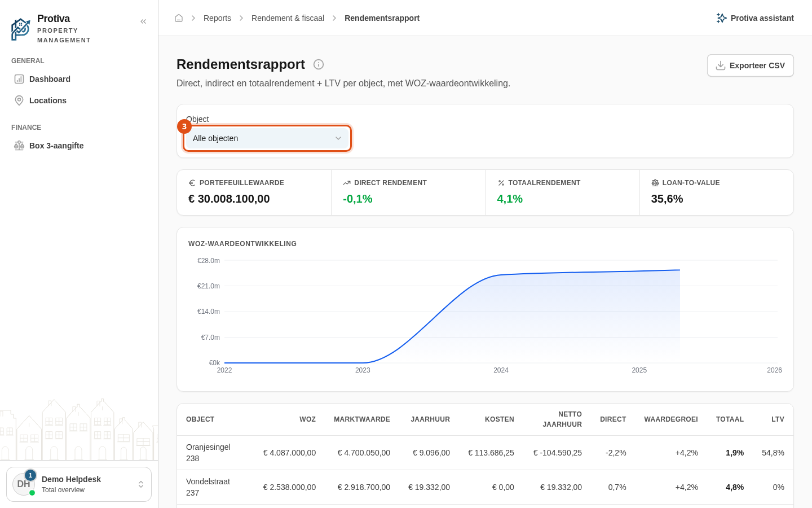Open the Alle objecten dropdown

(x=267, y=138)
